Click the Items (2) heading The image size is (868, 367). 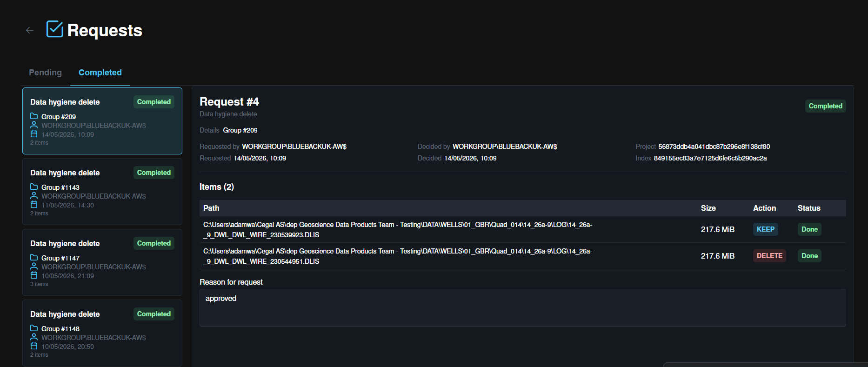tap(217, 187)
